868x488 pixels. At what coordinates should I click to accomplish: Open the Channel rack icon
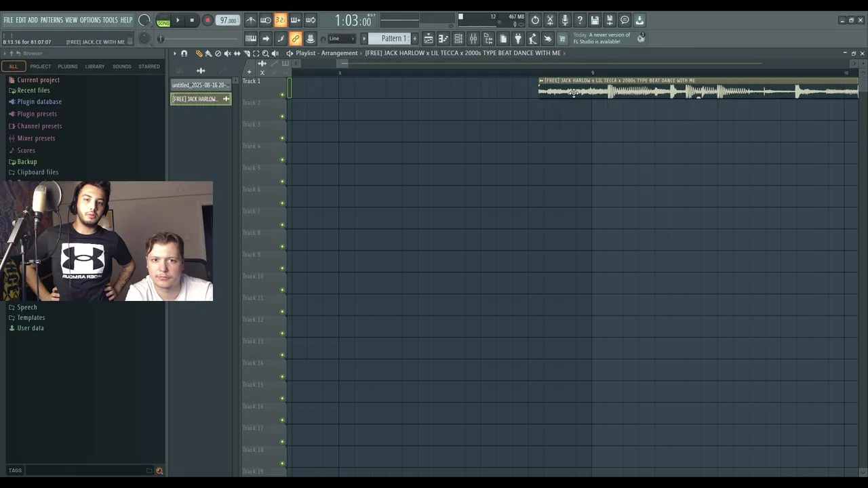click(458, 39)
